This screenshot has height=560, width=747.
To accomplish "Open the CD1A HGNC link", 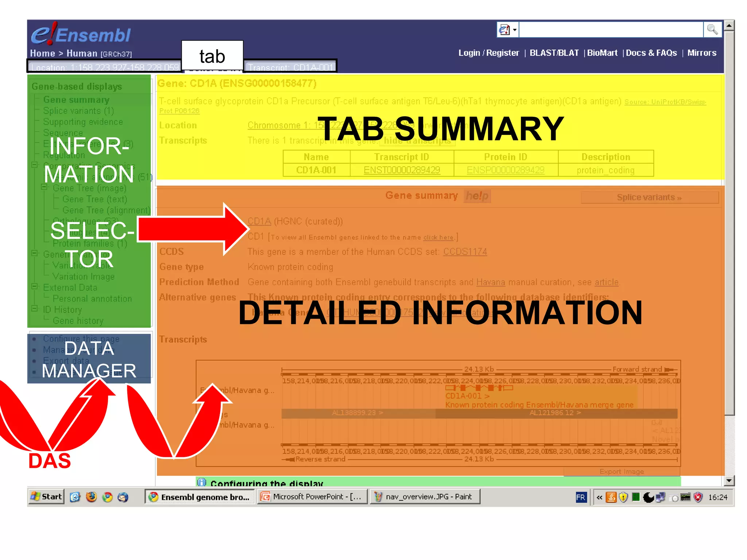I will pyautogui.click(x=259, y=221).
